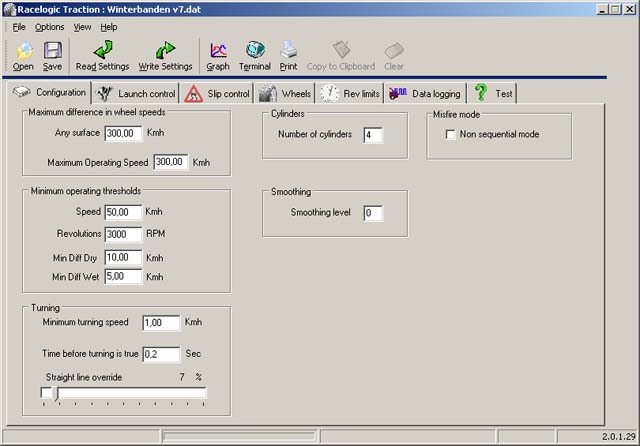Viewport: 640px width, 446px height.
Task: Click the Write Settings green arrow icon
Action: click(x=165, y=51)
